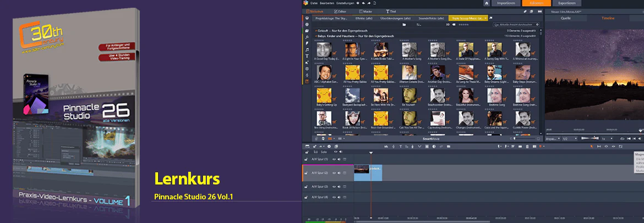644x223 pixels.
Task: Open the Anpas... zoom dropdown
Action: [x=553, y=139]
